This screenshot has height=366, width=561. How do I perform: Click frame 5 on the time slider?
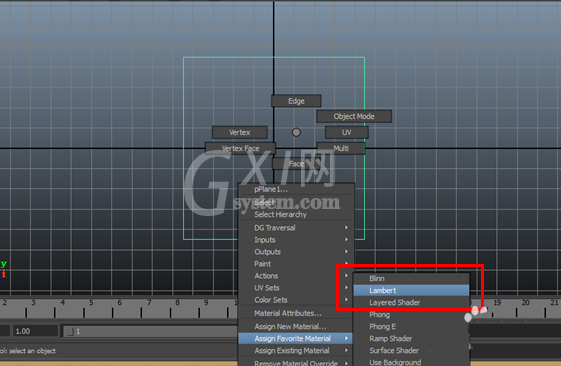pyautogui.click(x=91, y=303)
